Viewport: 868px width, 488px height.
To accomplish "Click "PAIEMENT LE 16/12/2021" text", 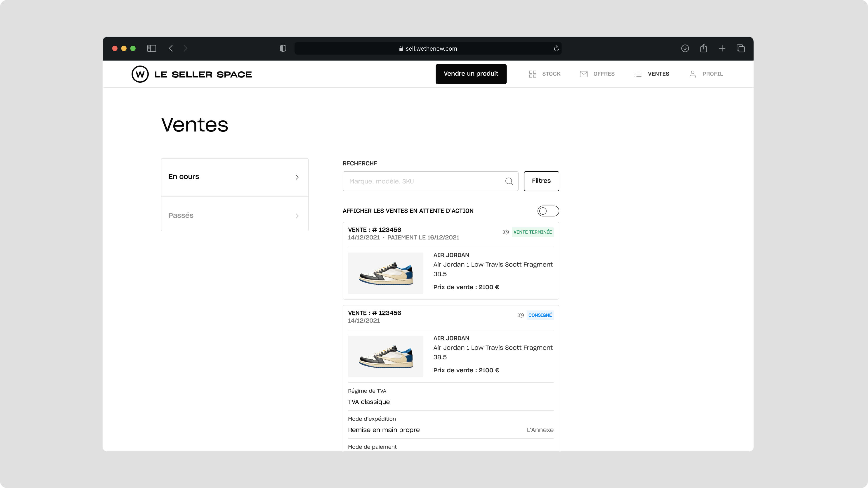I will click(423, 238).
